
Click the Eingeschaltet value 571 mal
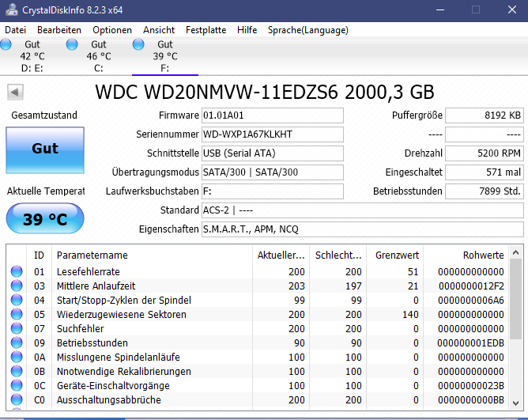[x=485, y=172]
